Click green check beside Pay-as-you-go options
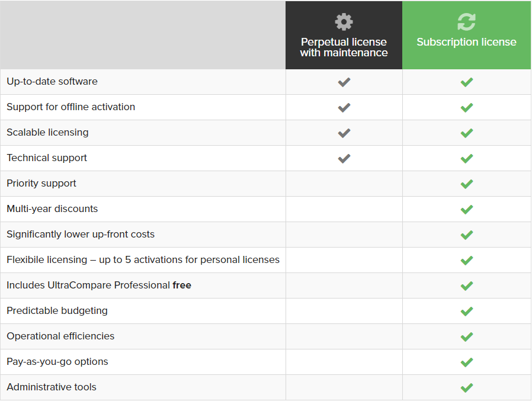The image size is (532, 401). pos(467,362)
